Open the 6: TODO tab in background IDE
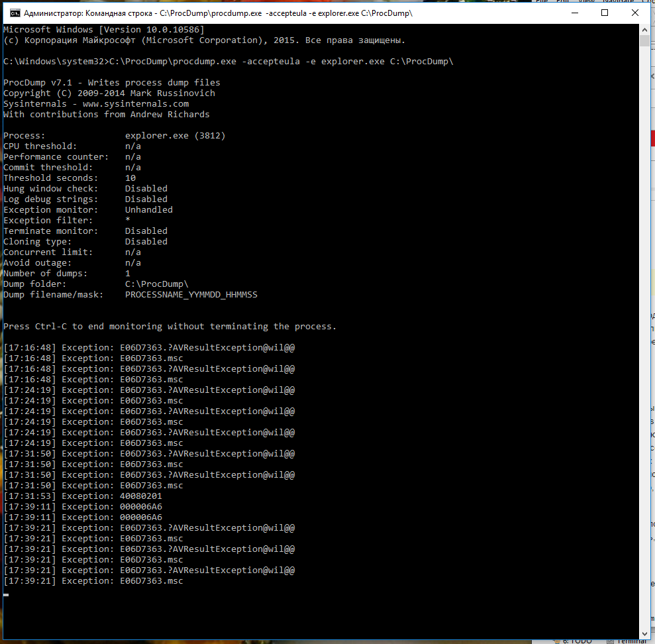Image resolution: width=655 pixels, height=644 pixels. point(573,641)
